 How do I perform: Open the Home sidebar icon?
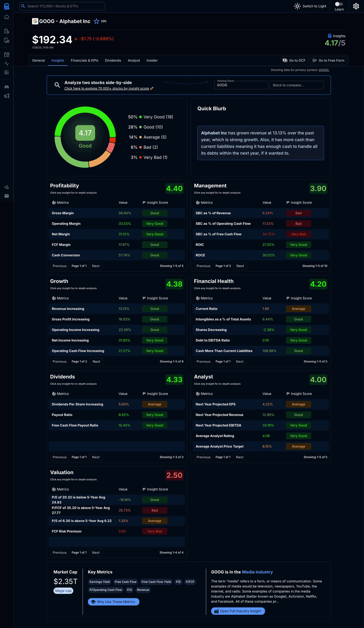7,17
